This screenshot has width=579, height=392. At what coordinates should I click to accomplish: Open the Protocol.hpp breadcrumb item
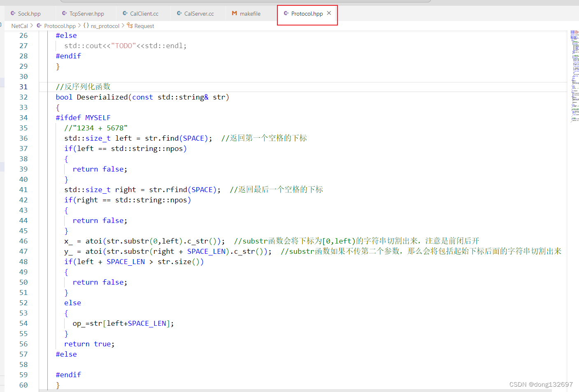60,26
